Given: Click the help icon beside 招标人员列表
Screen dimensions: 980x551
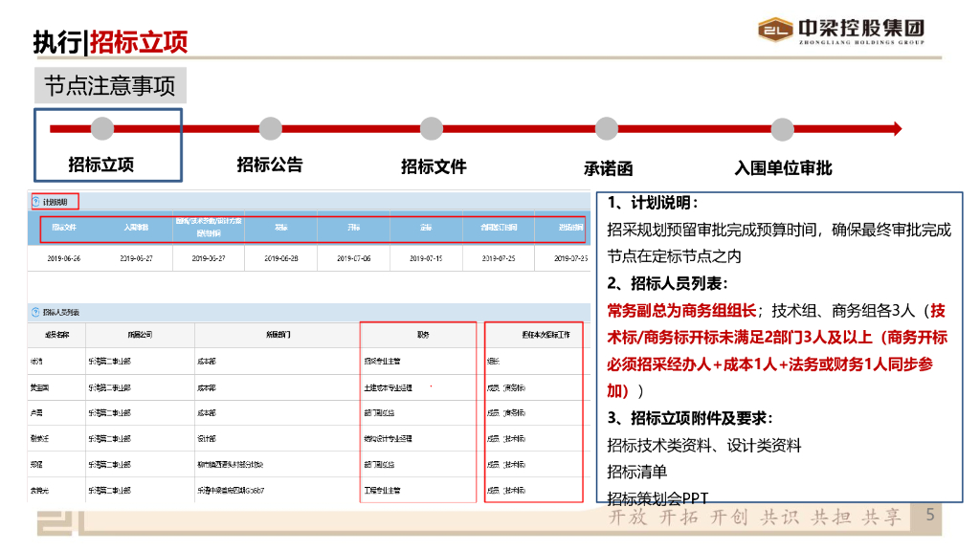Looking at the screenshot, I should point(36,312).
